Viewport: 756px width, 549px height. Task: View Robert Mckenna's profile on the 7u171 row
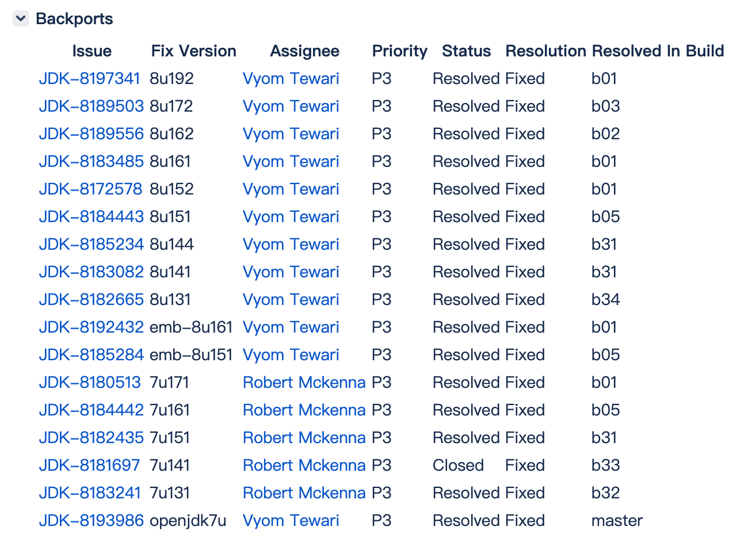[304, 382]
